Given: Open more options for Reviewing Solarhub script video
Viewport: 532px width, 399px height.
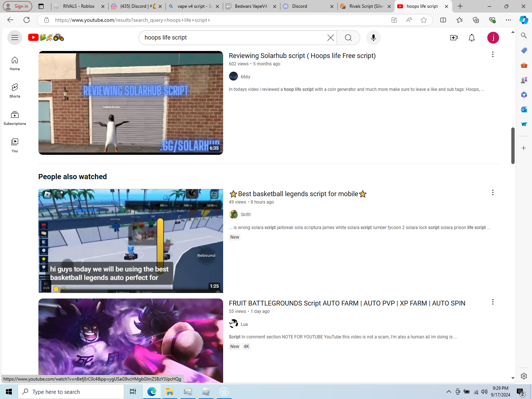Looking at the screenshot, I should click(493, 55).
